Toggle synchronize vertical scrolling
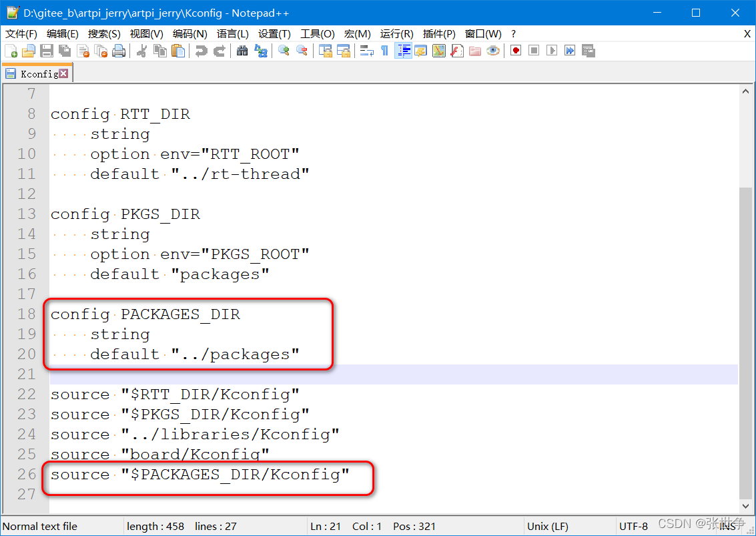756x536 pixels. click(326, 51)
